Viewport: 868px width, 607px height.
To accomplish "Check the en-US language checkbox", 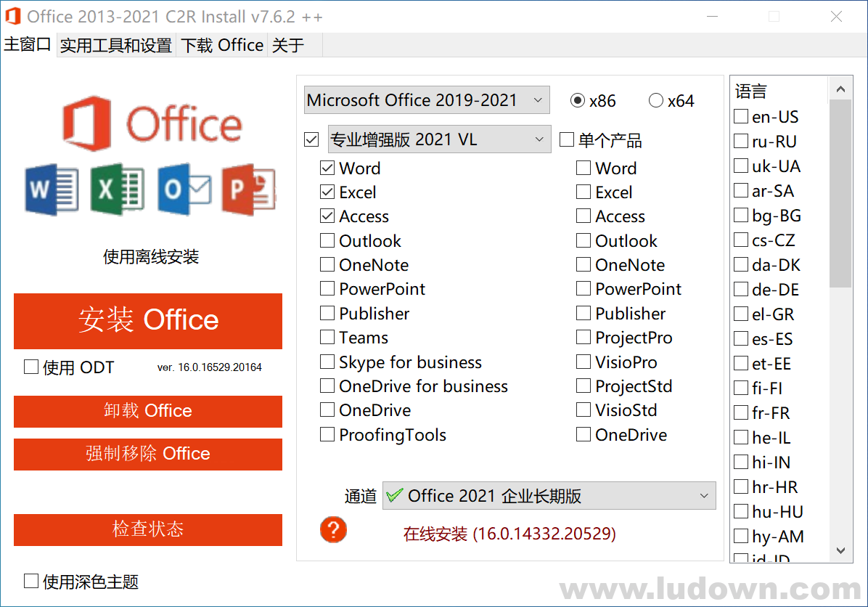I will click(x=741, y=116).
